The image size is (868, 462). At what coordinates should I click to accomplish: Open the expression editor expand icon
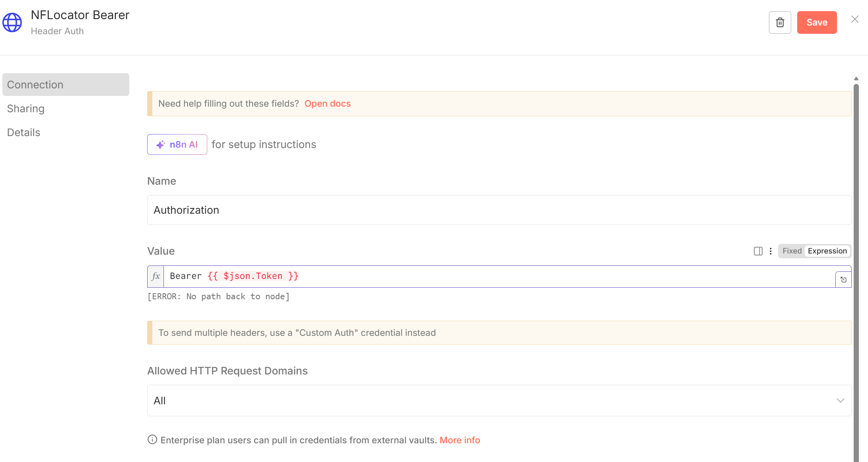843,279
